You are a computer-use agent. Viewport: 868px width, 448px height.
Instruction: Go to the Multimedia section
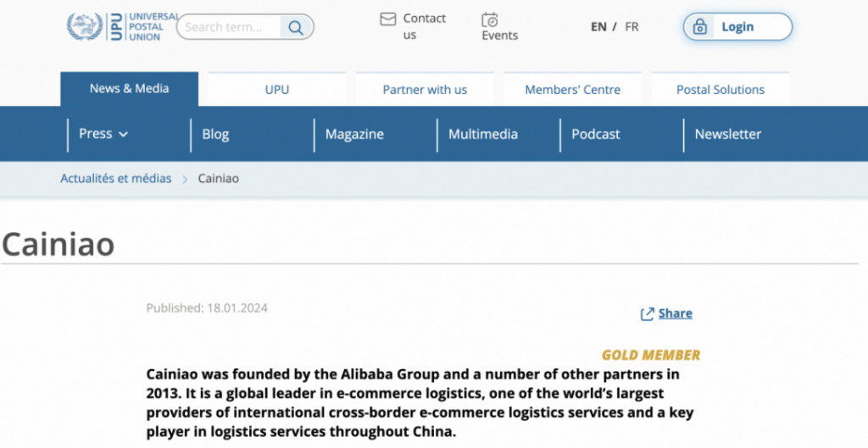pos(482,135)
